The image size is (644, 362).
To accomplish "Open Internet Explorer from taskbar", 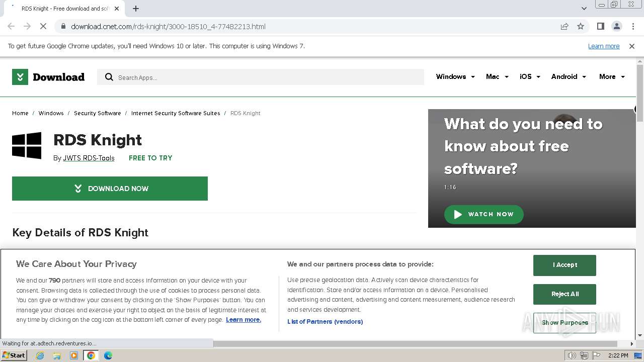I will pyautogui.click(x=40, y=355).
